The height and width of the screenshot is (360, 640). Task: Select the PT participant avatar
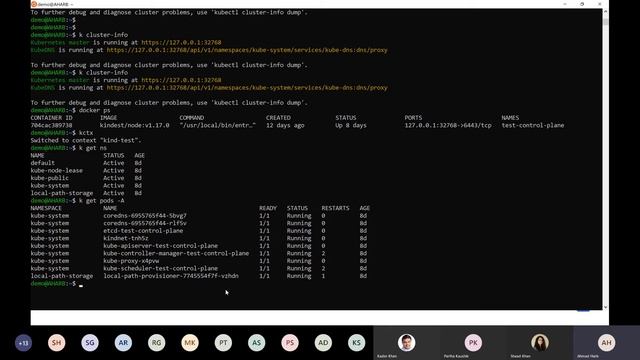(223, 343)
